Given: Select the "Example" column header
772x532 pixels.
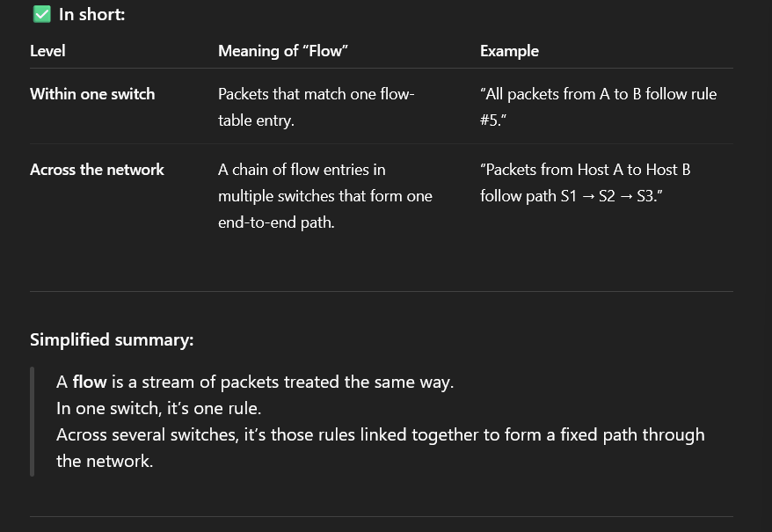Looking at the screenshot, I should (509, 51).
